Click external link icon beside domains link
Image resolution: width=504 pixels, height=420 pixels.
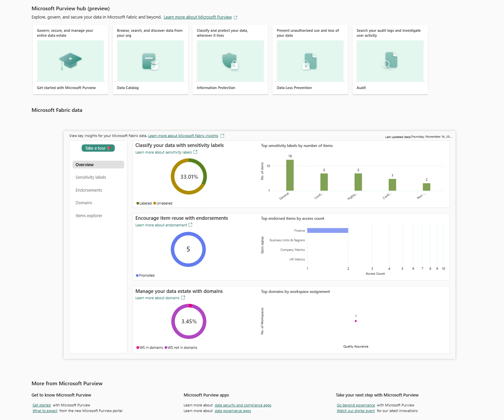pos(183,298)
